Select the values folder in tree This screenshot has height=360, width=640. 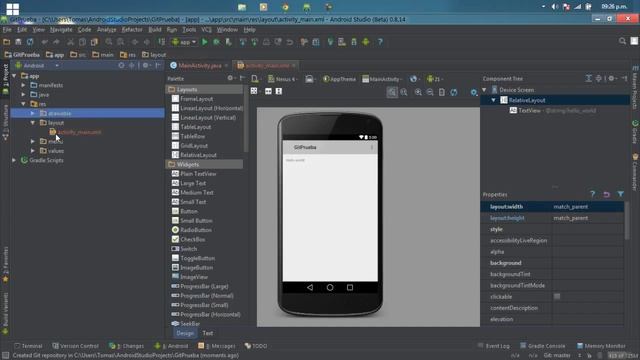pos(52,151)
